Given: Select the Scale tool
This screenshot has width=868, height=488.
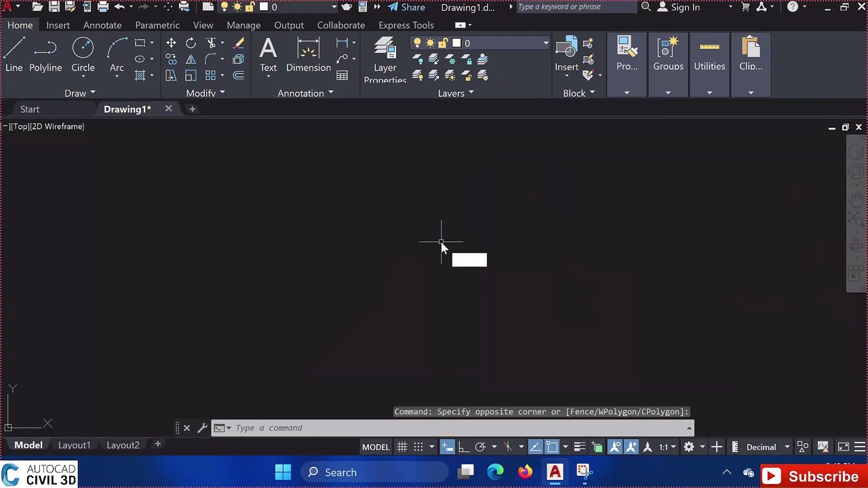Looking at the screenshot, I should tap(191, 75).
